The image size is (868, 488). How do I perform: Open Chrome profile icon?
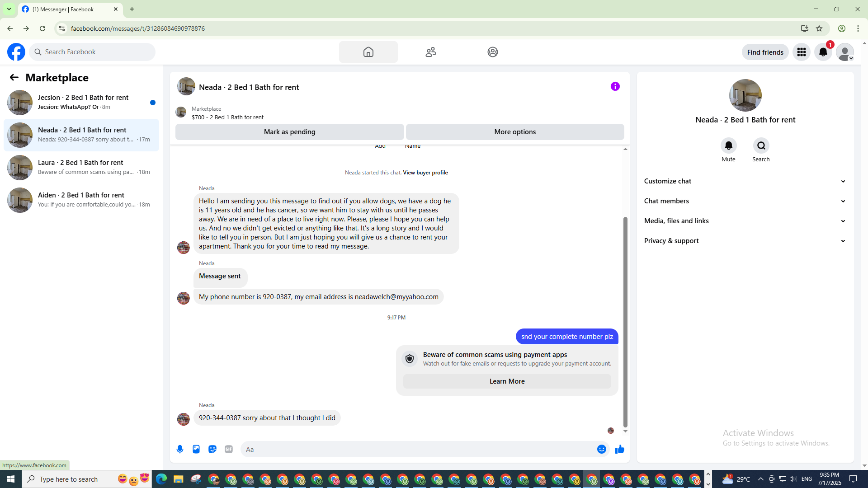tap(842, 28)
